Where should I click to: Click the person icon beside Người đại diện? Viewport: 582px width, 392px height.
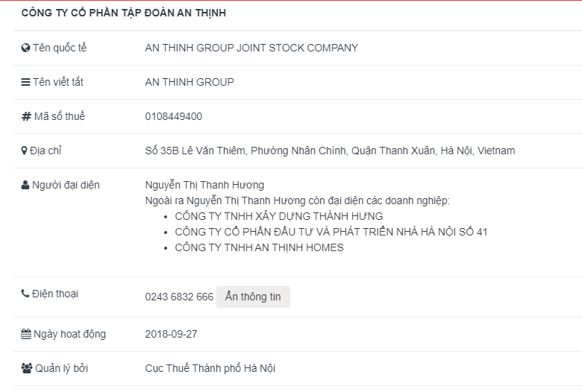[25, 185]
